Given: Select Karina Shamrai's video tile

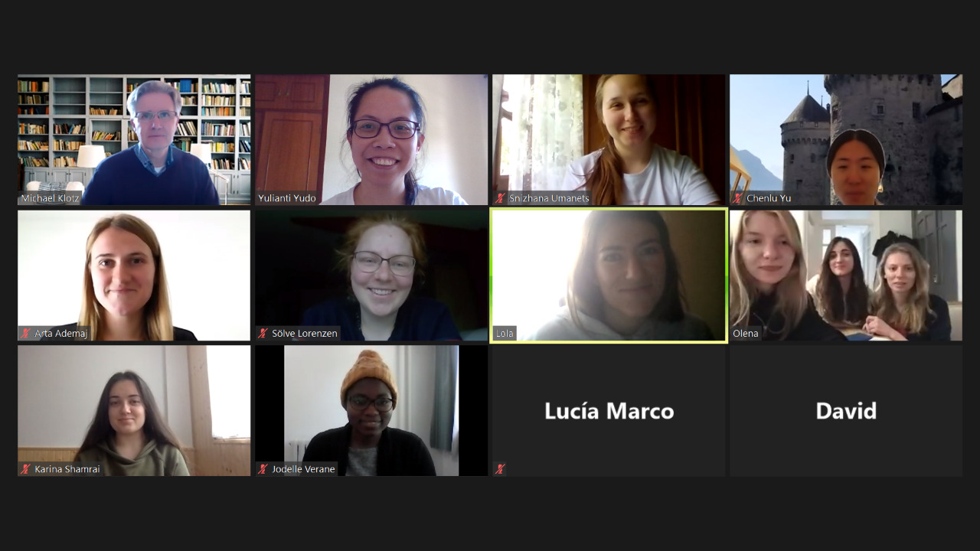Looking at the screenshot, I should pyautogui.click(x=134, y=411).
